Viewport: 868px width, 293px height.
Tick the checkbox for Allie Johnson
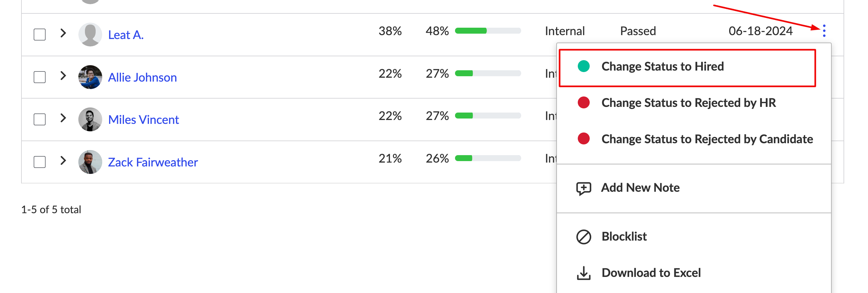pyautogui.click(x=39, y=77)
